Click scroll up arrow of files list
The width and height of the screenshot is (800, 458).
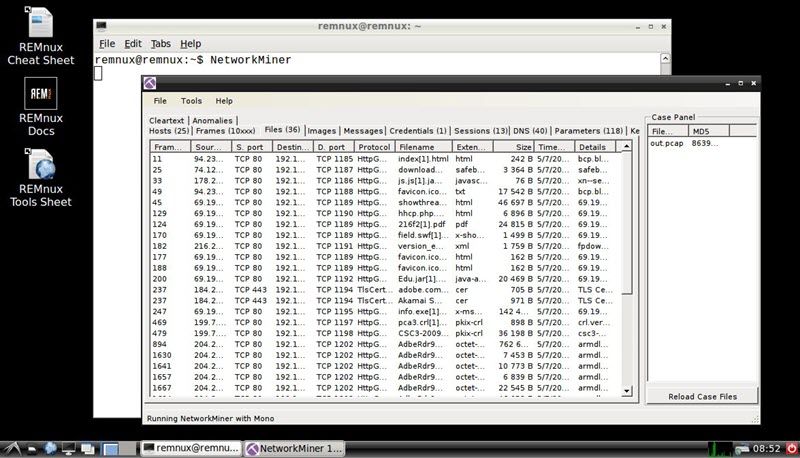[x=626, y=147]
